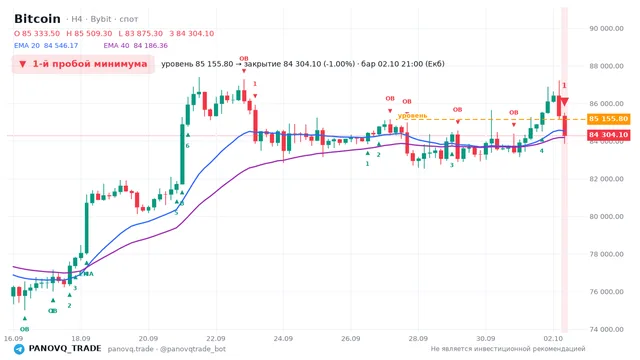Click the PANOVQ_TRADE channel name
Screen dimensions: 640x360
tap(65, 349)
